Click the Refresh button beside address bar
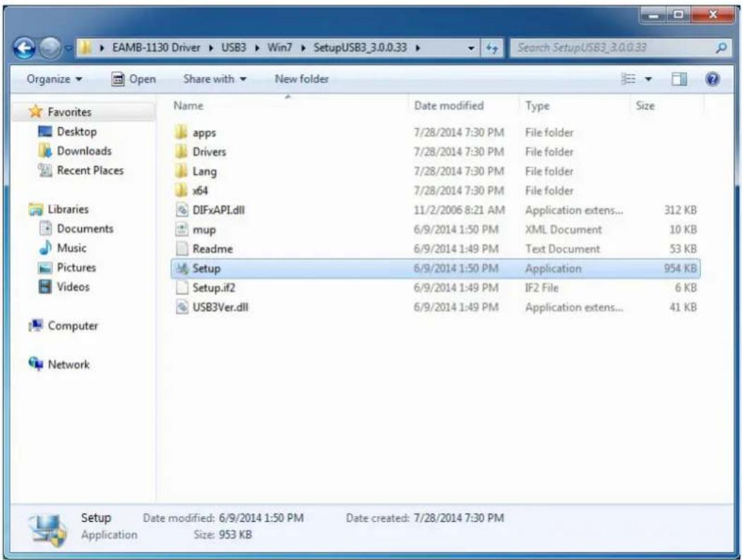742x560 pixels. point(492,48)
